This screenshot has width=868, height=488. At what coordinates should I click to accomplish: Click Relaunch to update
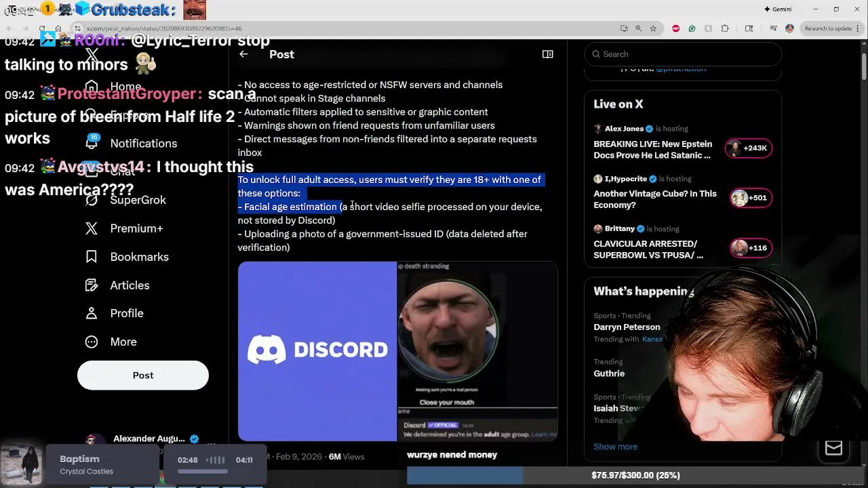(x=828, y=28)
